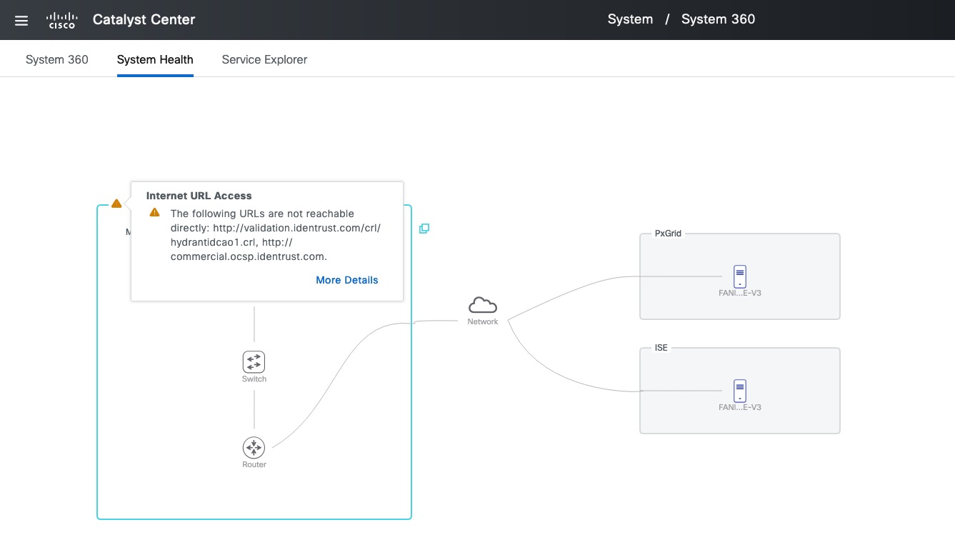Select the Router node icon in the topology
Viewport: 955px width, 560px height.
254,448
